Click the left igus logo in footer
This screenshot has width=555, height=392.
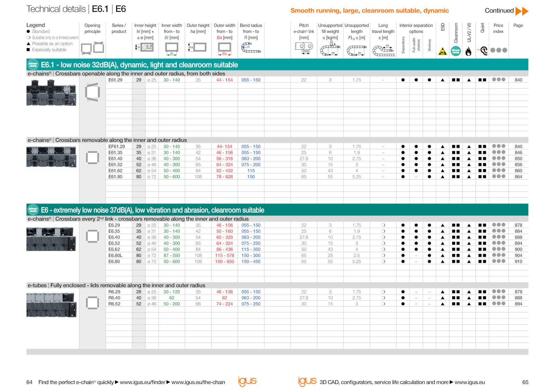click(x=247, y=381)
